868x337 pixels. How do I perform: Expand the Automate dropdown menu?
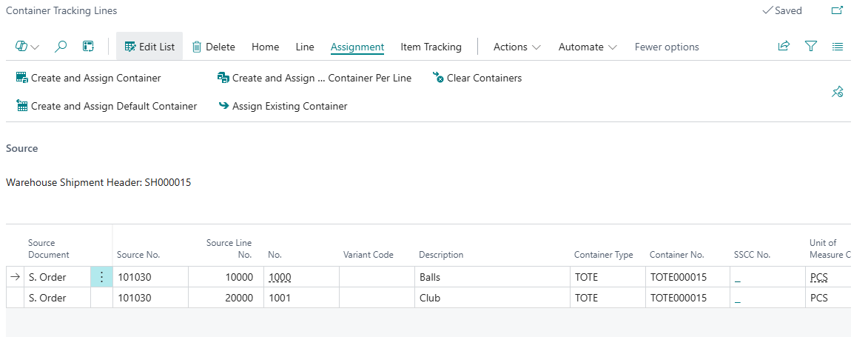coord(588,47)
